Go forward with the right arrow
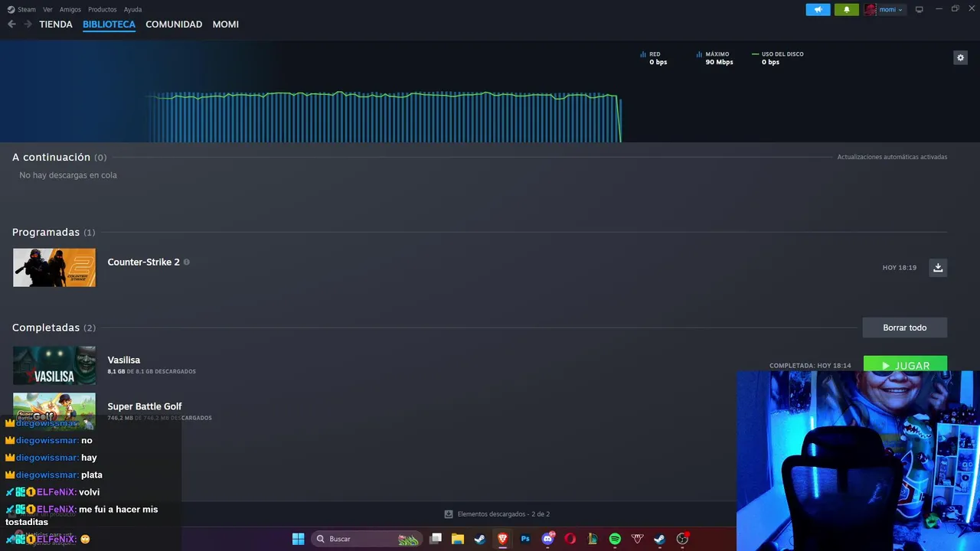This screenshot has height=551, width=980. [28, 24]
